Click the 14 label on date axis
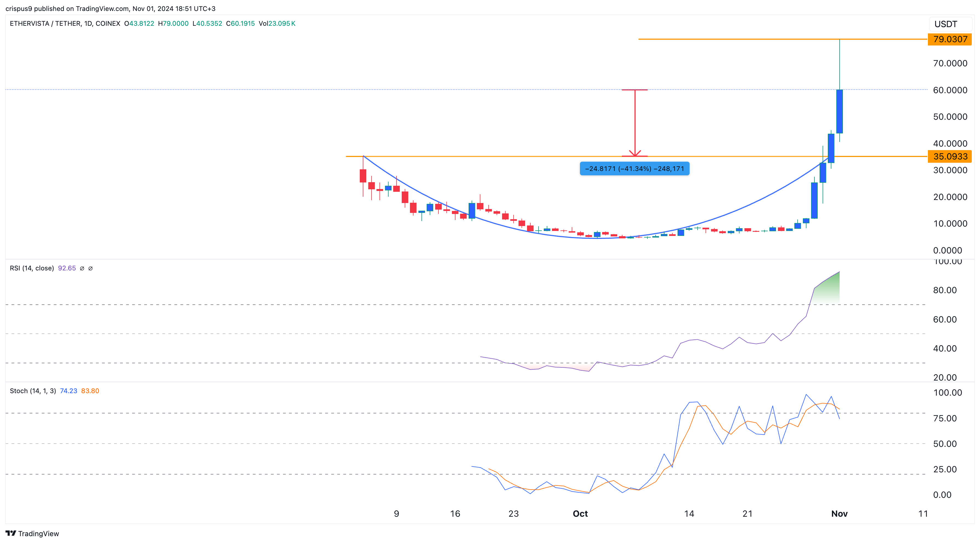Viewport: 980px width, 543px height. [689, 514]
